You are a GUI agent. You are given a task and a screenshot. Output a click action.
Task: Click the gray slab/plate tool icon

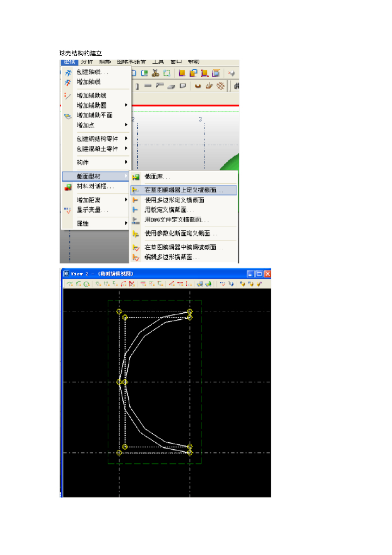click(x=172, y=86)
